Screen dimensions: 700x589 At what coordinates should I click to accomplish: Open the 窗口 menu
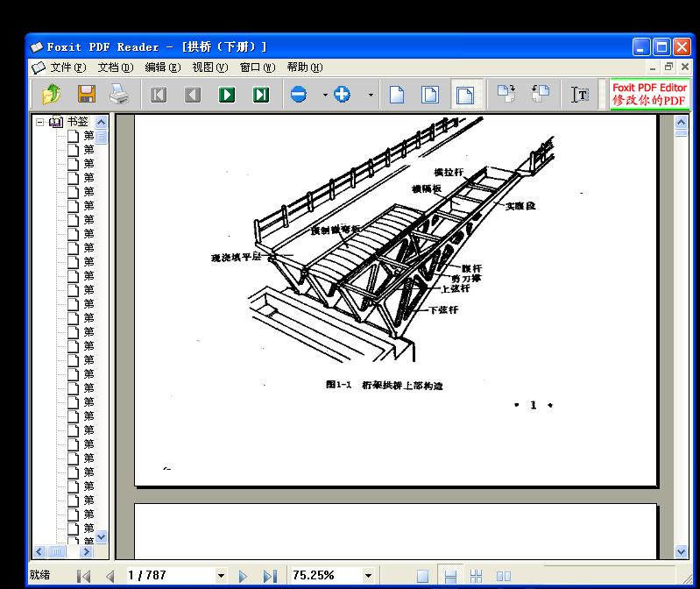click(x=258, y=67)
